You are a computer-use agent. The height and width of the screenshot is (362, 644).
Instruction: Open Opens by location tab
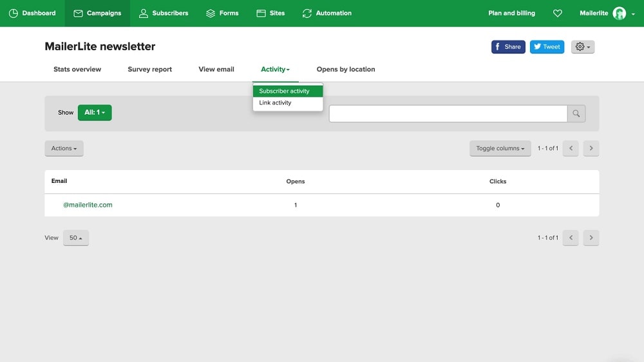point(345,70)
